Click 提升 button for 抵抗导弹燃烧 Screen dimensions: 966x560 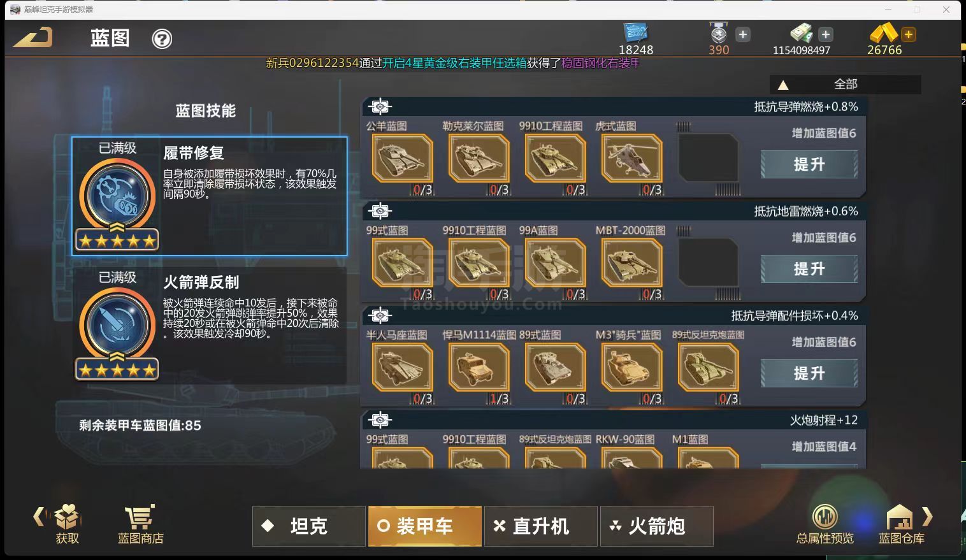pos(809,164)
